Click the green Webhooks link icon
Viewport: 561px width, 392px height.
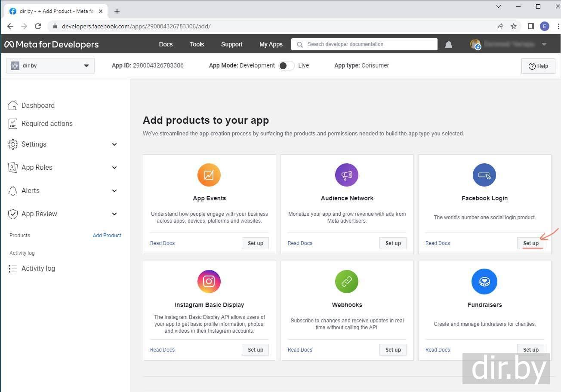(347, 282)
